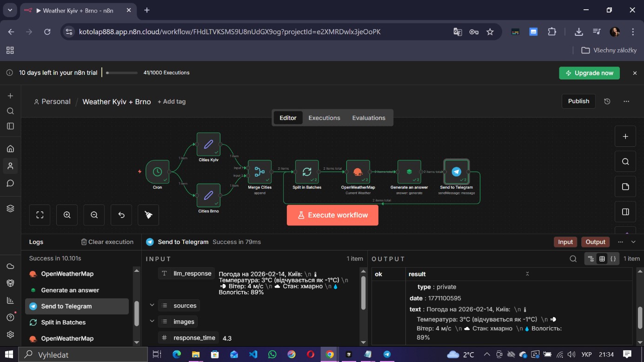Toggle the Output panel button
Viewport: 644px width, 362px height.
(x=595, y=242)
